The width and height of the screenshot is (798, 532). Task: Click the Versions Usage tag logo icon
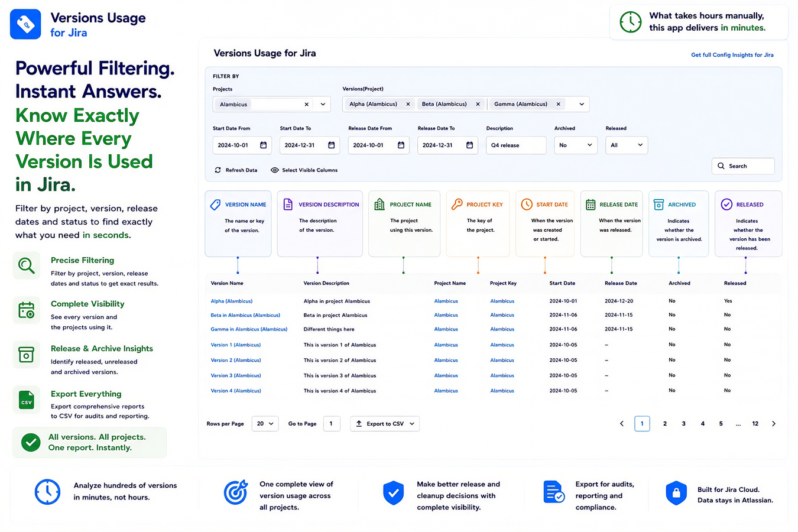25,24
